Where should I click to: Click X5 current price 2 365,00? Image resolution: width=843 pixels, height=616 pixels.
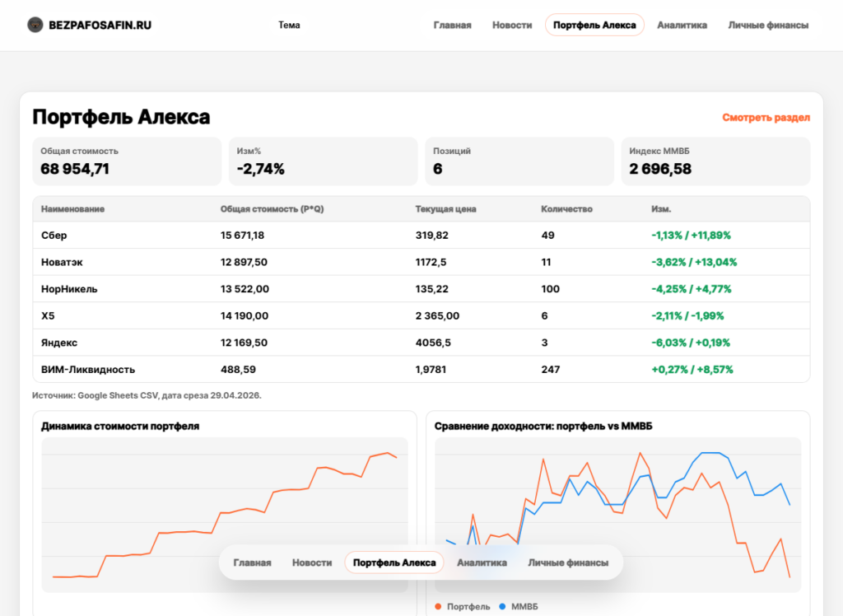(437, 315)
